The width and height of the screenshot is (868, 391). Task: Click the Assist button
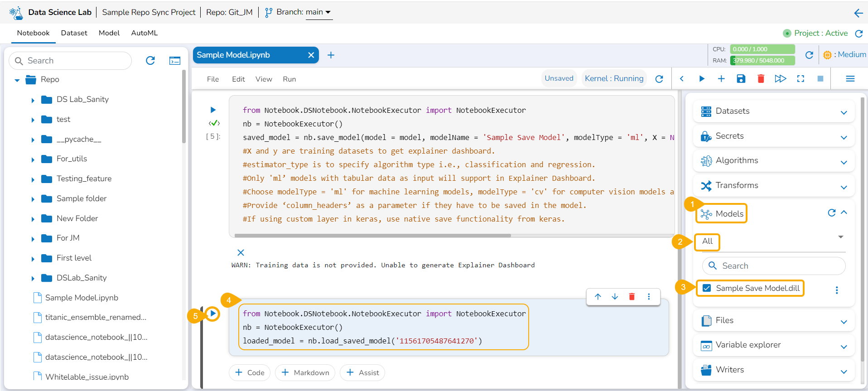click(x=362, y=372)
